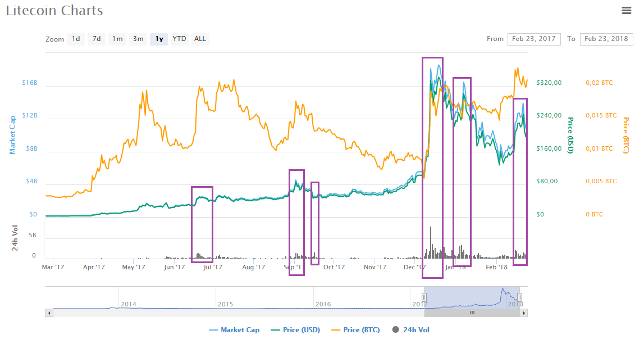Toggle the 24h Vol legend series
Screen dimensions: 644x339
click(x=411, y=330)
